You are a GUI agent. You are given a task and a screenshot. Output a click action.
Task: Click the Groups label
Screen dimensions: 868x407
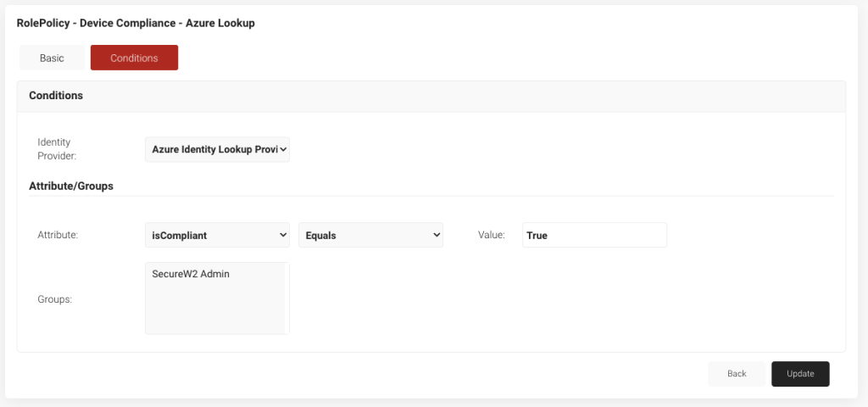pyautogui.click(x=55, y=299)
